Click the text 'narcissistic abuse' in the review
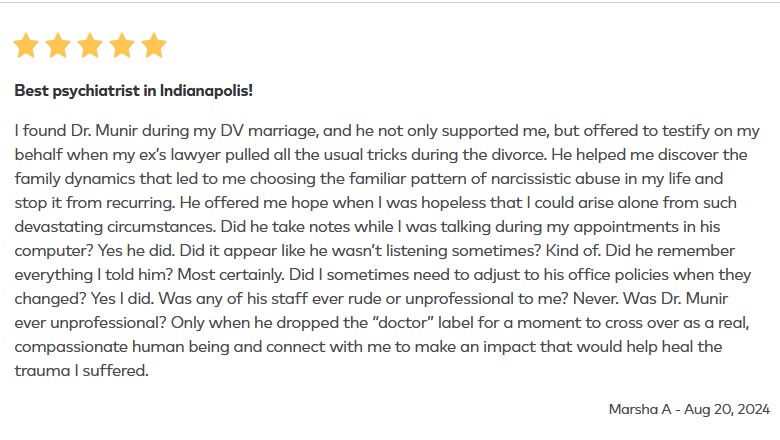The height and width of the screenshot is (440, 780). 569,179
